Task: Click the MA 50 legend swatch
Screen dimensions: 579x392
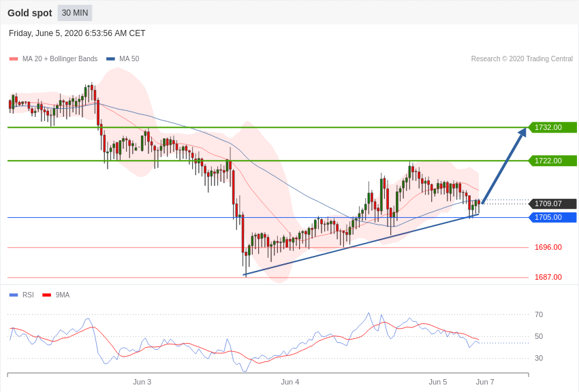Action: [x=110, y=59]
